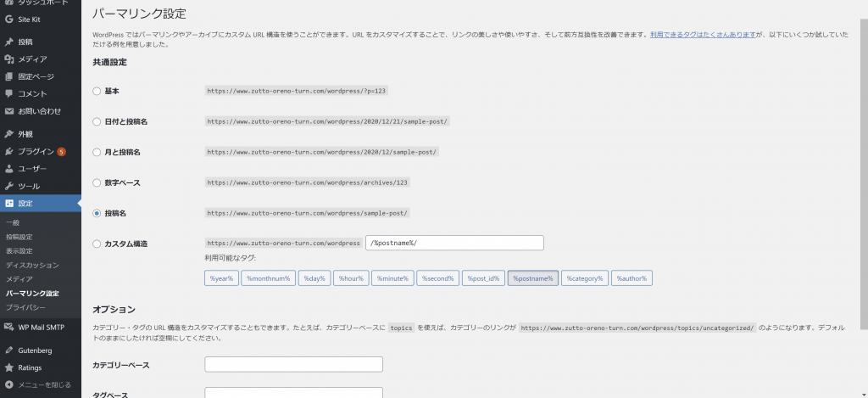The height and width of the screenshot is (398, 868).
Task: Open the 利用できるタグはたくさんあります link
Action: pyautogui.click(x=703, y=34)
